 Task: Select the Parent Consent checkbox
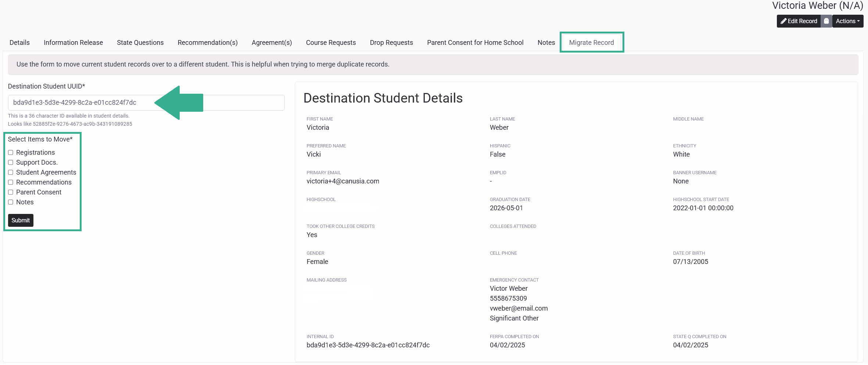click(x=11, y=192)
